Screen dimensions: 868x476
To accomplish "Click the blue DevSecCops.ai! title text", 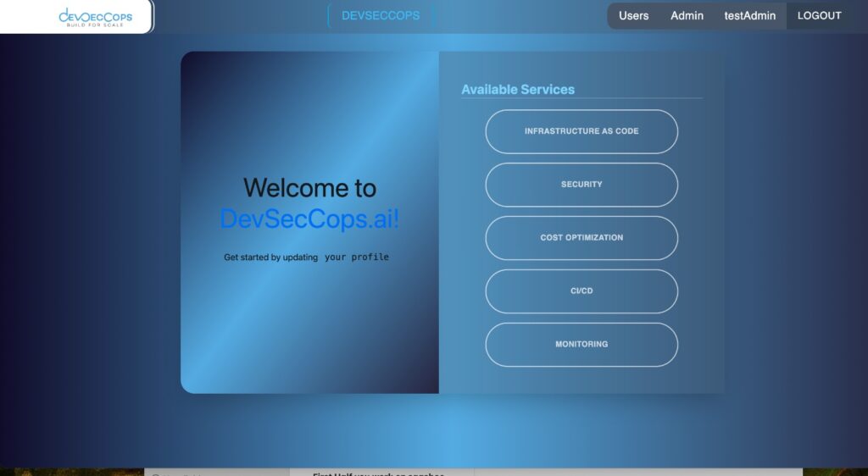I will (309, 219).
